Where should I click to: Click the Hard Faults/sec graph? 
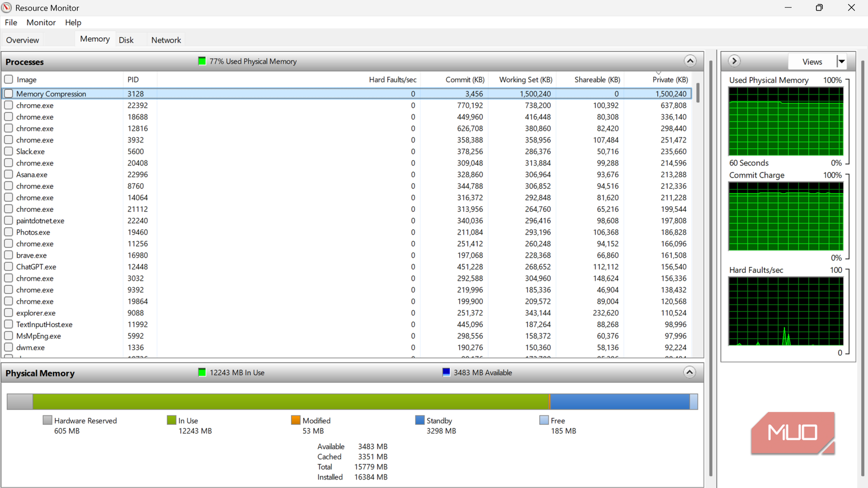[x=786, y=311]
